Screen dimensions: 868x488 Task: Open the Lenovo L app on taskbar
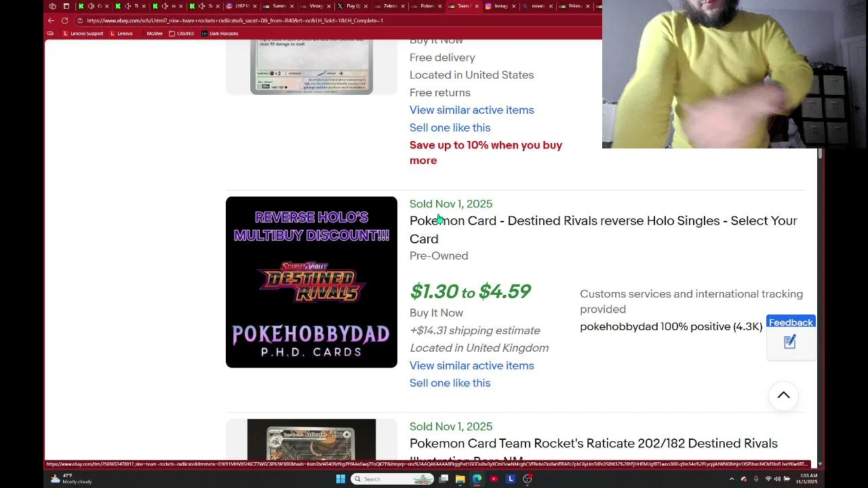(511, 479)
